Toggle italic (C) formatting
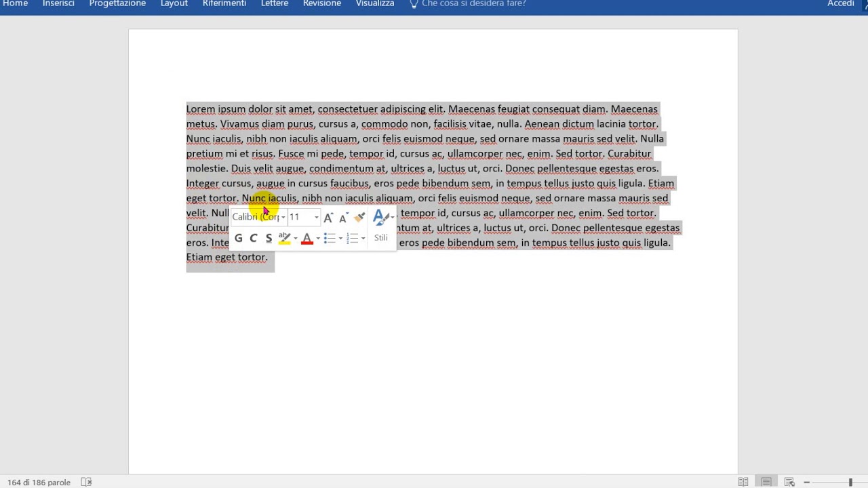Viewport: 868px width, 488px height. pos(253,238)
